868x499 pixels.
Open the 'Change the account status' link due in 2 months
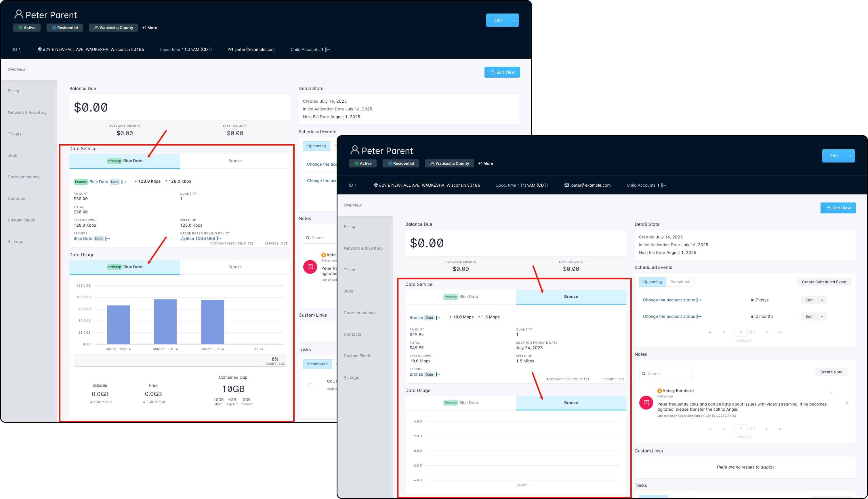(x=669, y=317)
